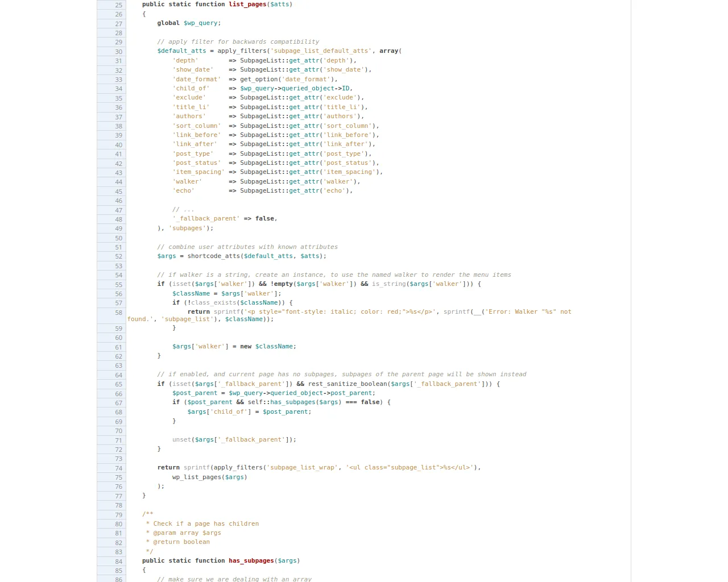Click $wp_query->queried_object->ID value

(295, 88)
